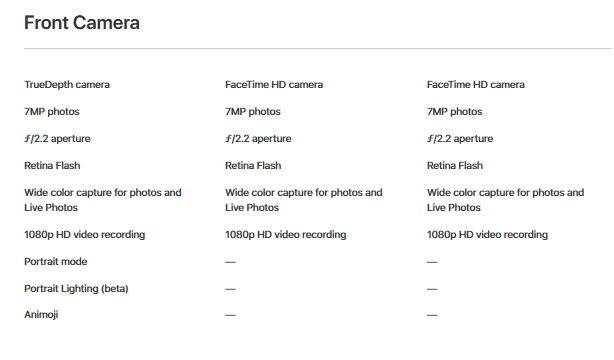Click 7MP photos in middle column
The image size is (614, 360).
[253, 112]
